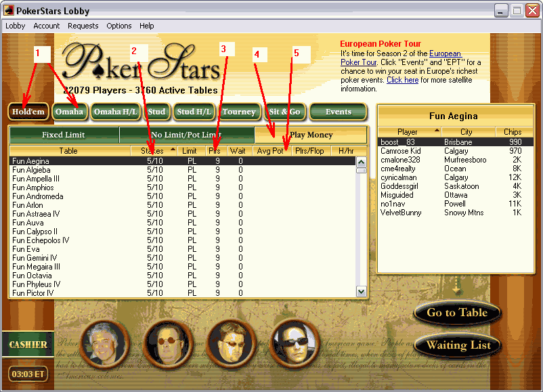
Task: Sort tables by H/hr column
Action: 347,151
